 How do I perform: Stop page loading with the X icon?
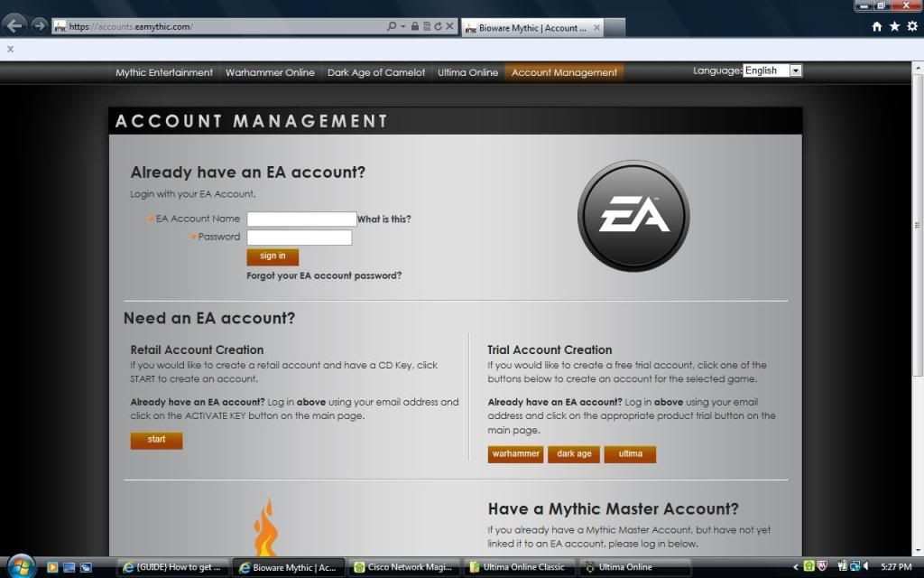pyautogui.click(x=449, y=26)
